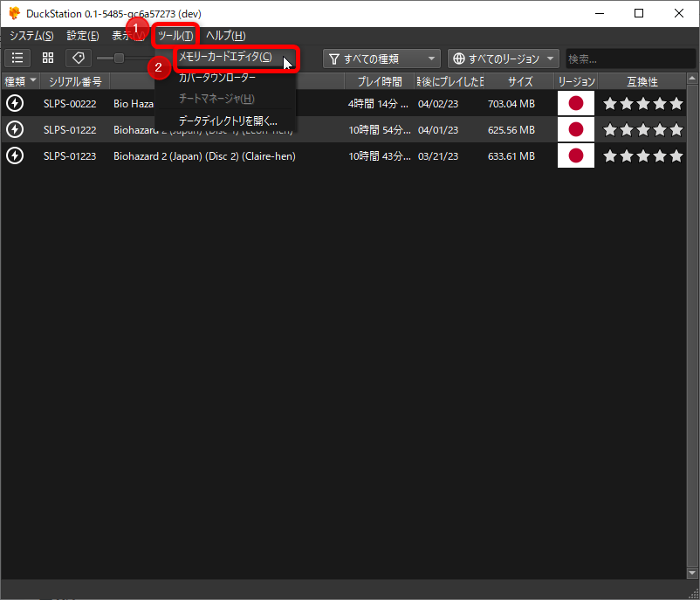Sort by シリアル番号 column header
Viewport: 700px width, 600px height.
[75, 81]
